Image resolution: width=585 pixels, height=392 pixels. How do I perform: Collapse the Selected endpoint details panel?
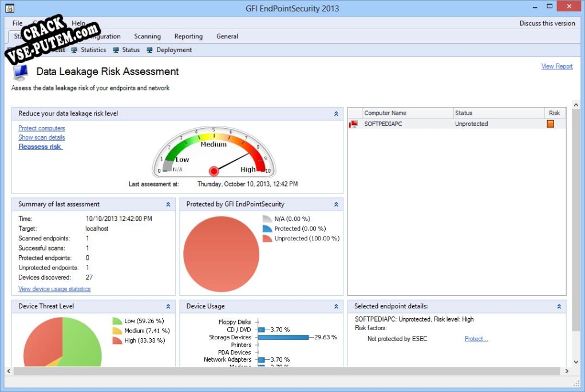click(559, 307)
